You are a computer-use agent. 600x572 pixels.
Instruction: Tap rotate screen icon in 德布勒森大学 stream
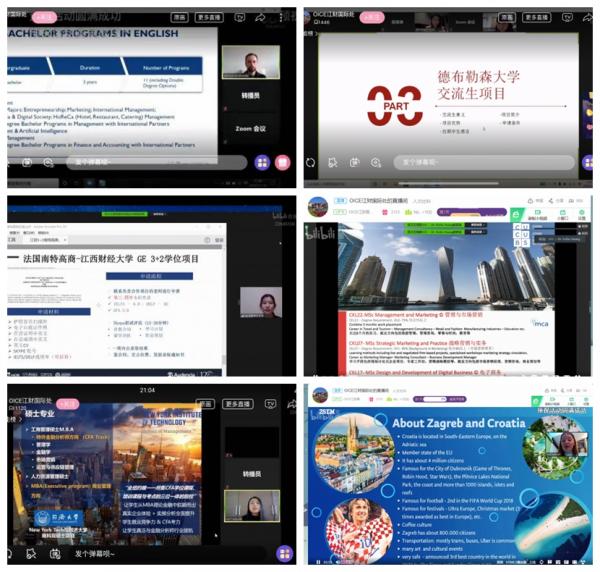tap(311, 163)
